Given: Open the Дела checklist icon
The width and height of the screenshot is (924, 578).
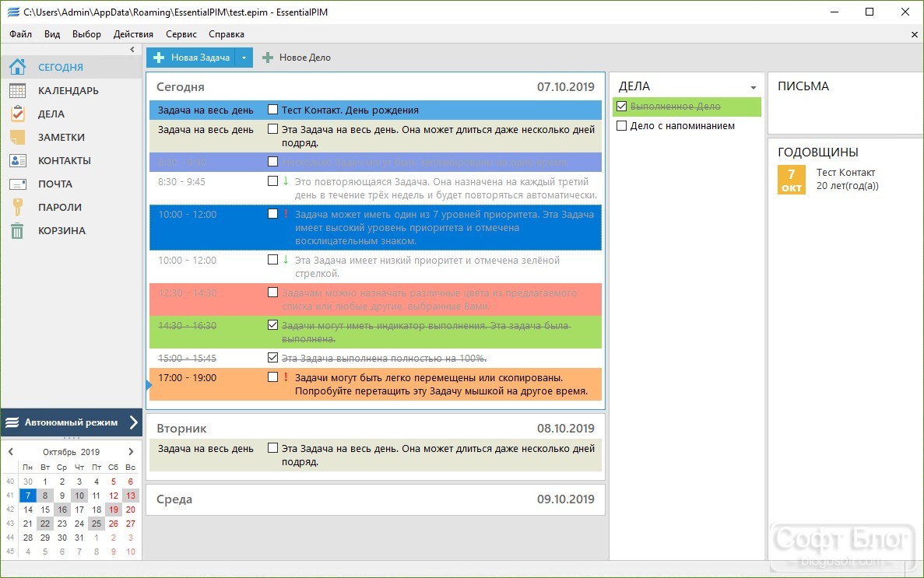Looking at the screenshot, I should [x=17, y=114].
